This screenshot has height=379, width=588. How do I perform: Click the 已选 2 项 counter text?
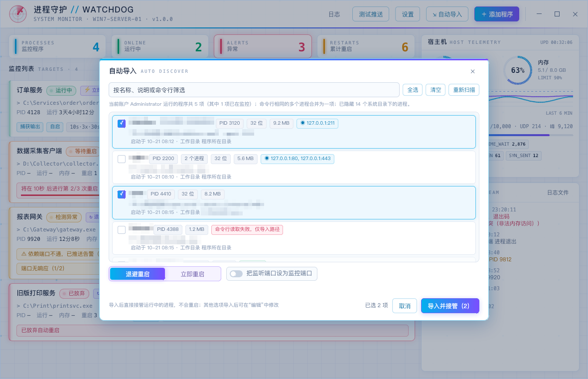coord(377,306)
